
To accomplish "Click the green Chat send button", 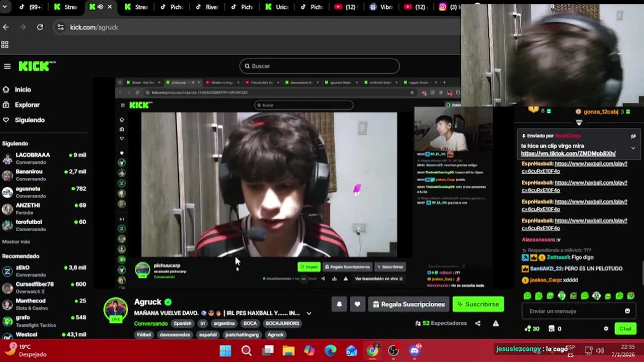I will [625, 329].
